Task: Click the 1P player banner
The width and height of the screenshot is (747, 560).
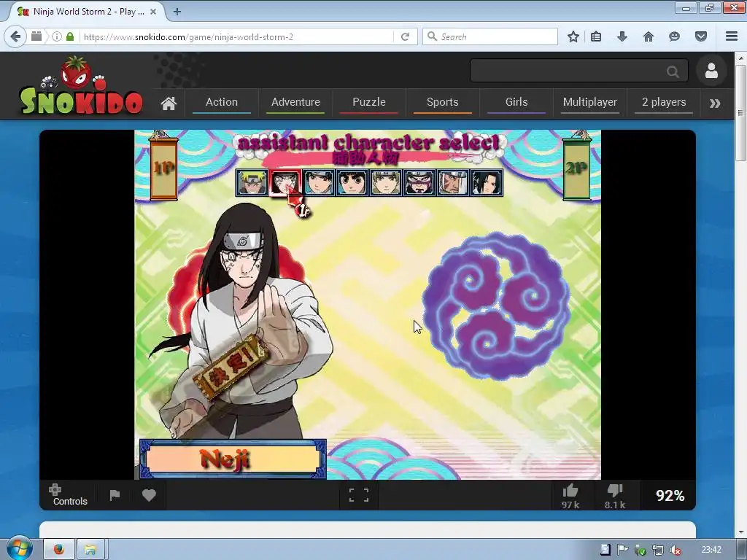Action: (163, 167)
